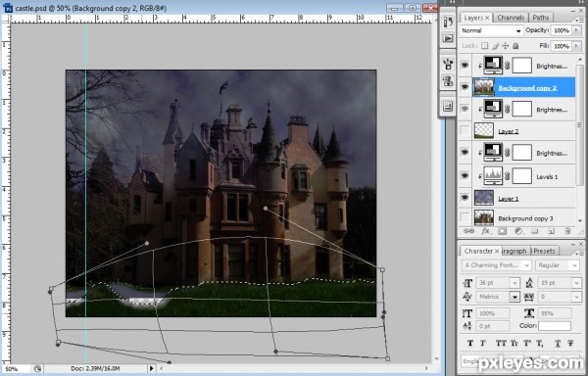Apply Faux Italic style
The height and width of the screenshot is (376, 588).
483,343
